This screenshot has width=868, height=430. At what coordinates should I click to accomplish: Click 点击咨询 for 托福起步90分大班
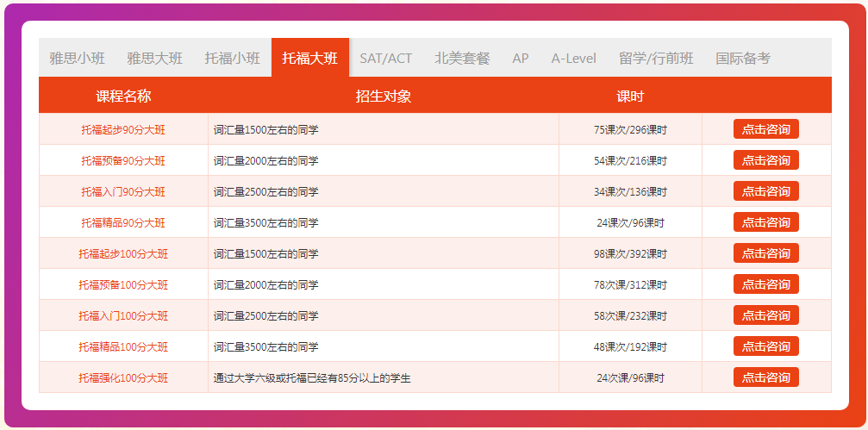click(x=766, y=129)
